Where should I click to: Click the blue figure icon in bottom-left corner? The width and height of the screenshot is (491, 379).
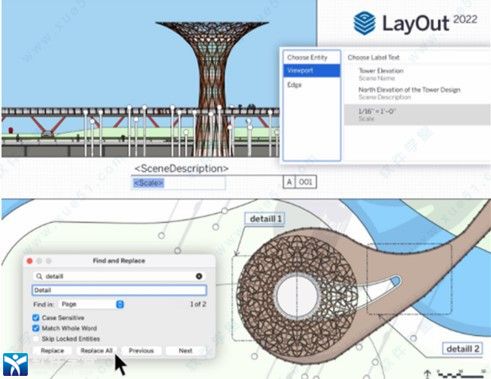point(15,364)
